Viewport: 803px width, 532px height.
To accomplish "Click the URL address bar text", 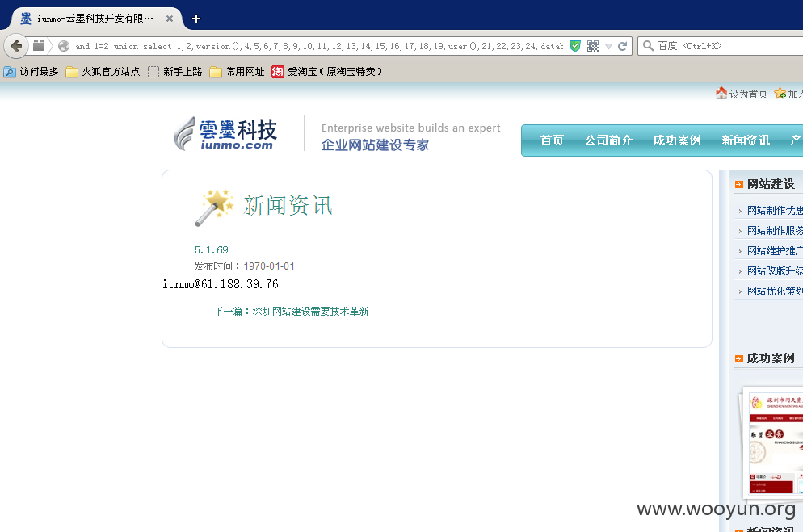I will (x=319, y=46).
